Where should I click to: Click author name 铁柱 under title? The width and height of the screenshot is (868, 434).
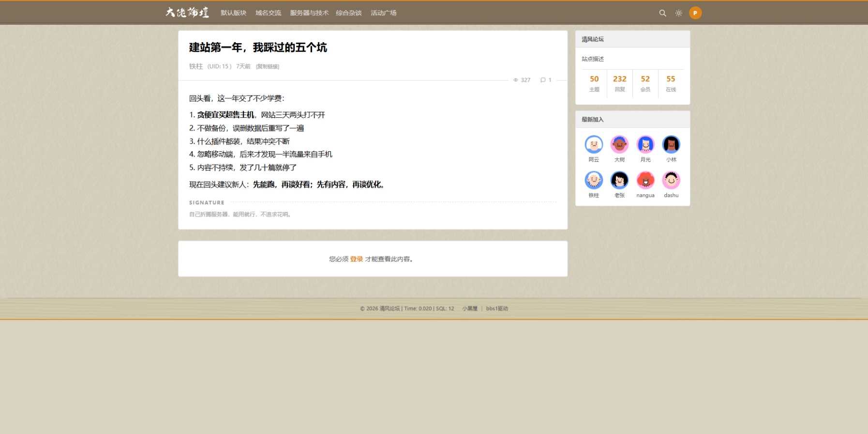pyautogui.click(x=196, y=66)
